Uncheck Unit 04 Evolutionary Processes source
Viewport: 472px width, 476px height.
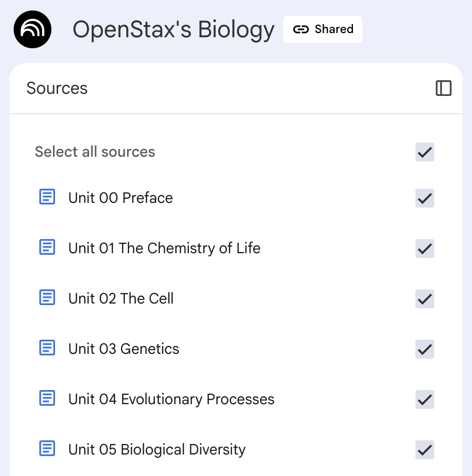tap(424, 399)
